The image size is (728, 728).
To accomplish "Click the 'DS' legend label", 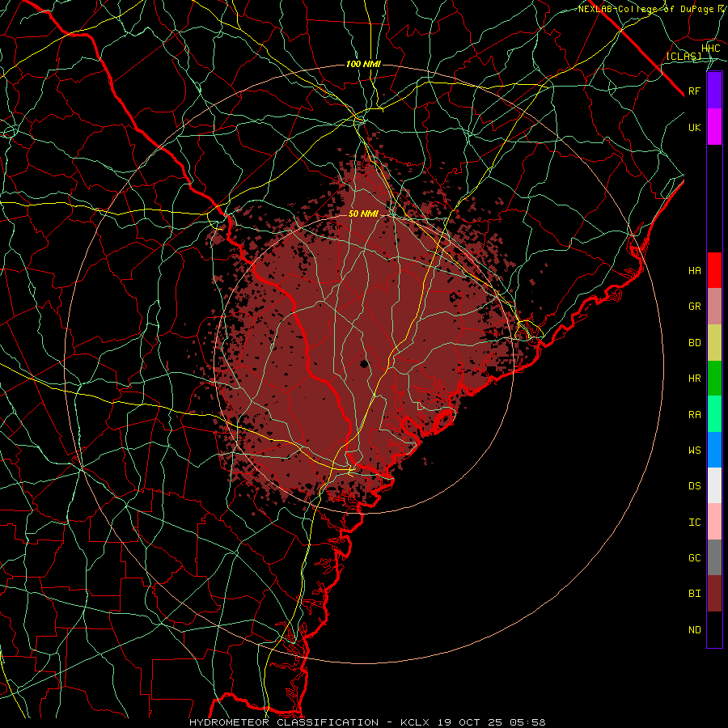I will point(694,486).
